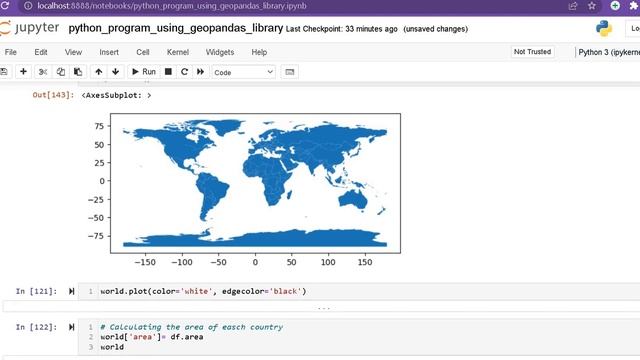Click the Python 3 (ipykernel) indicator
The width and height of the screenshot is (640, 360).
point(609,52)
